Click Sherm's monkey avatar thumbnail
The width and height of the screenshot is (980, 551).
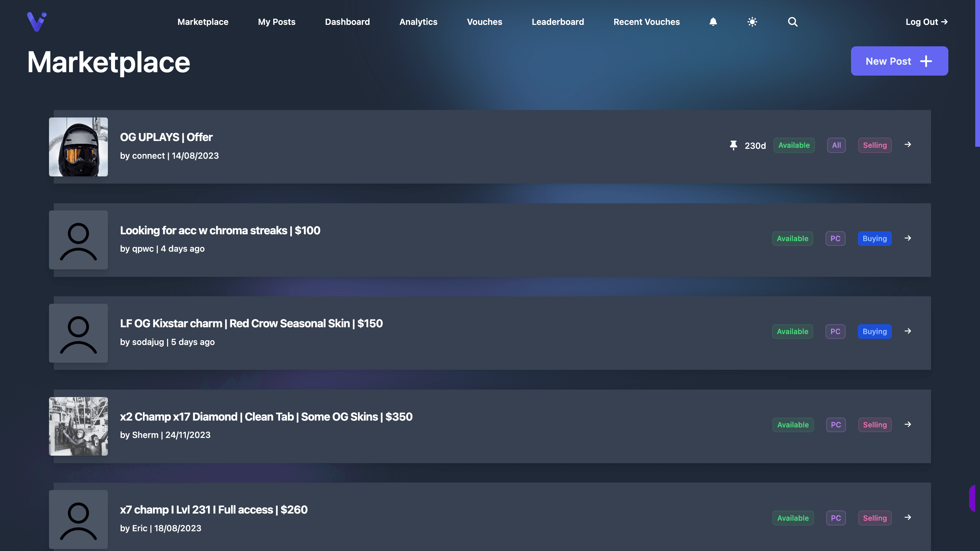tap(78, 426)
